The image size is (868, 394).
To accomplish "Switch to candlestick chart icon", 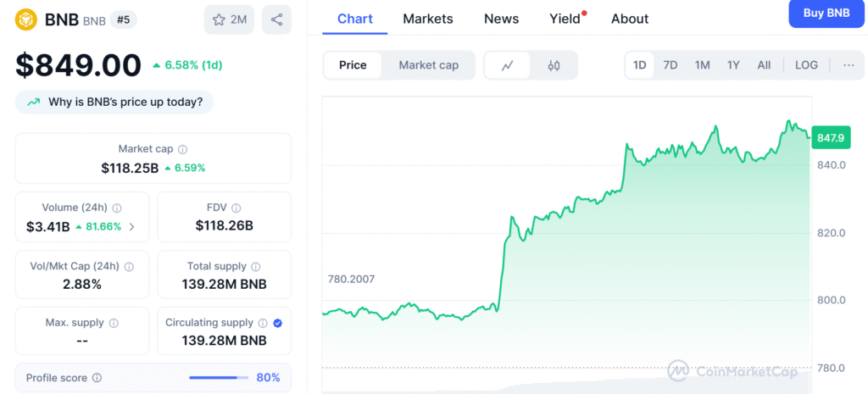I will coord(554,65).
